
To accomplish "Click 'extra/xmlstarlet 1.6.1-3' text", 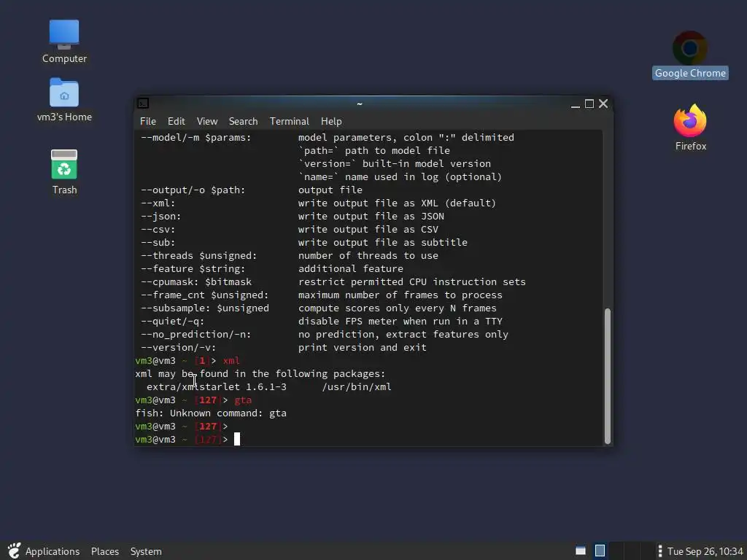I will (217, 386).
